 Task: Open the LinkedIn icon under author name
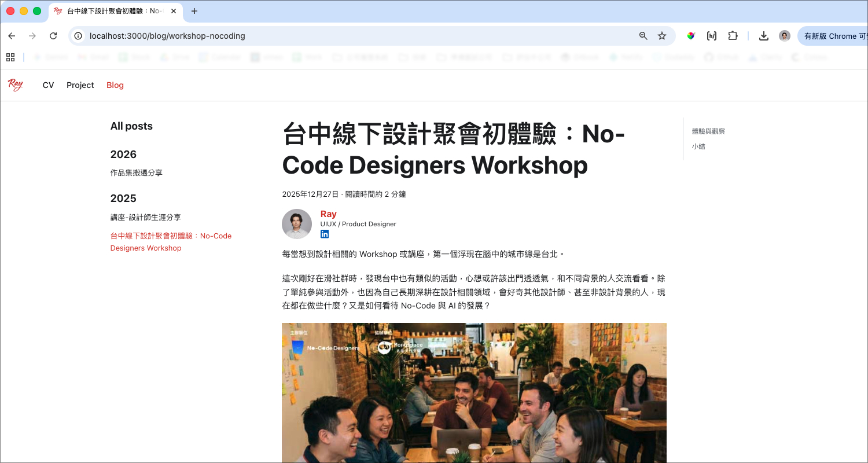coord(325,234)
